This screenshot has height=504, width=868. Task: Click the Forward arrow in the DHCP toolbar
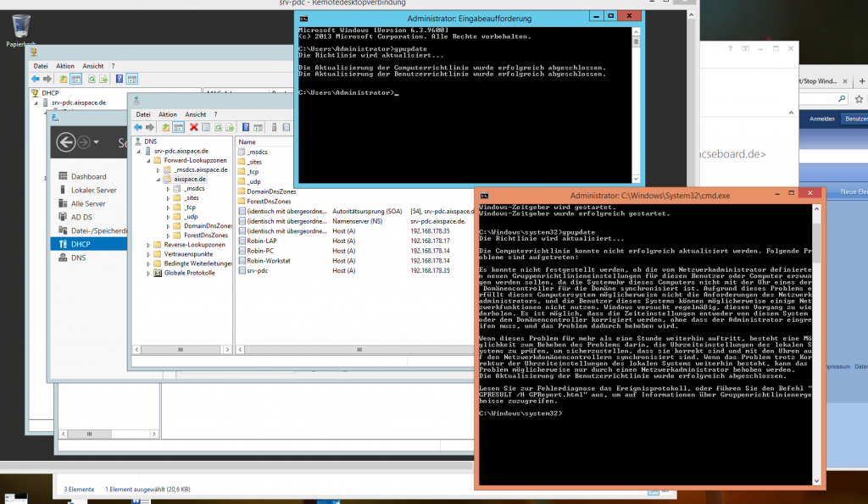(47, 79)
